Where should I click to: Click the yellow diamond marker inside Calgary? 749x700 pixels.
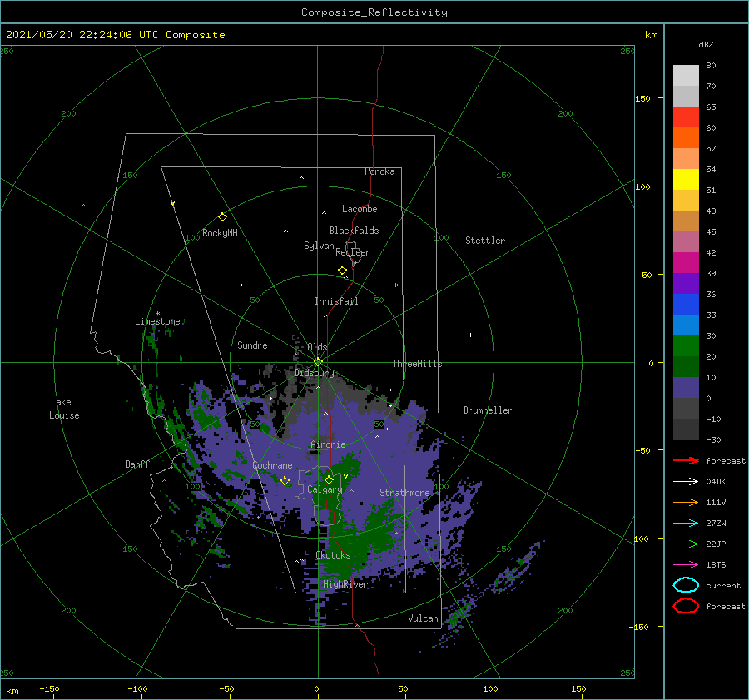pyautogui.click(x=329, y=479)
